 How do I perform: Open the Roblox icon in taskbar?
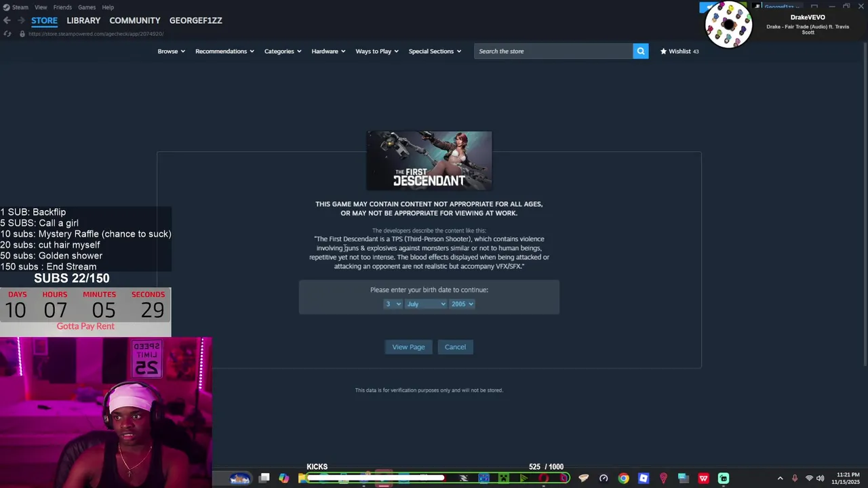644,478
